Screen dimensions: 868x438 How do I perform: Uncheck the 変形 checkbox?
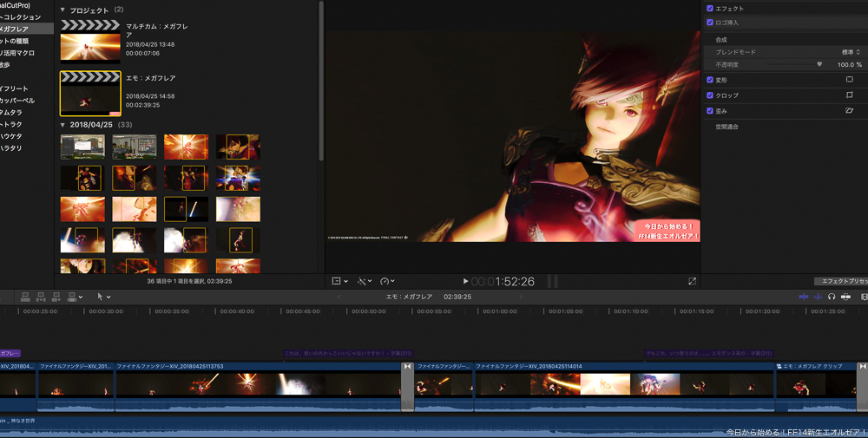click(710, 80)
